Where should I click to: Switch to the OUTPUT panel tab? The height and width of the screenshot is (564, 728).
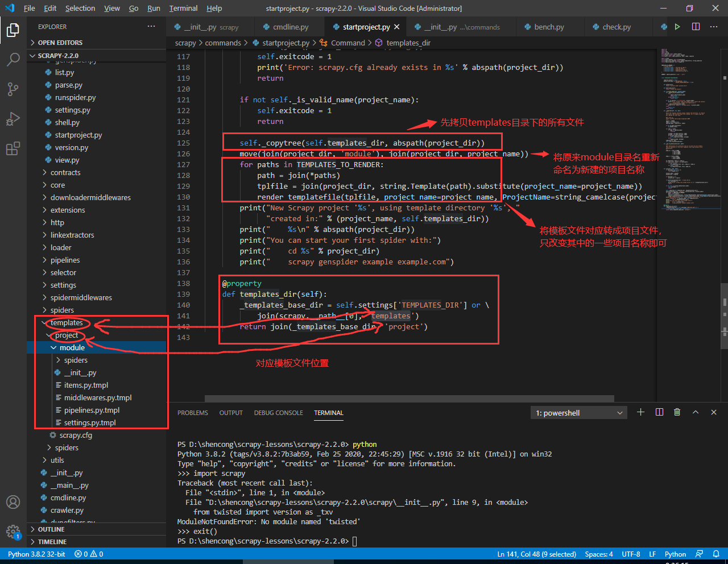231,413
